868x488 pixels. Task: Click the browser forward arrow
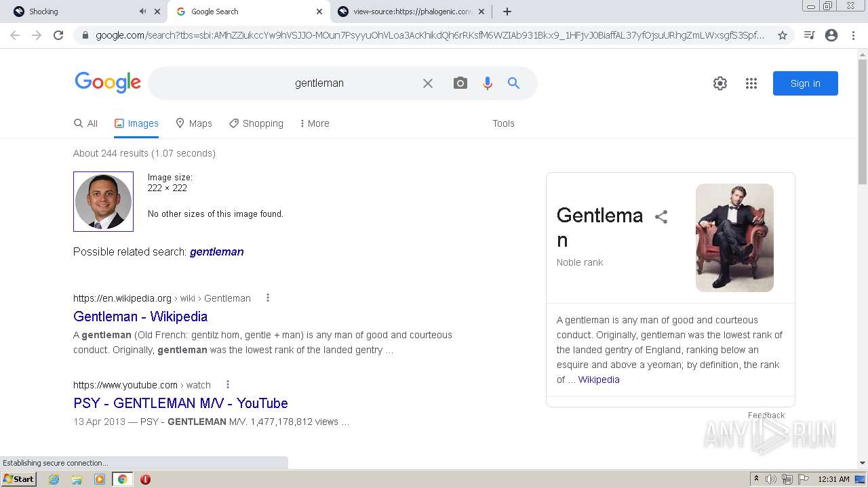[x=37, y=35]
